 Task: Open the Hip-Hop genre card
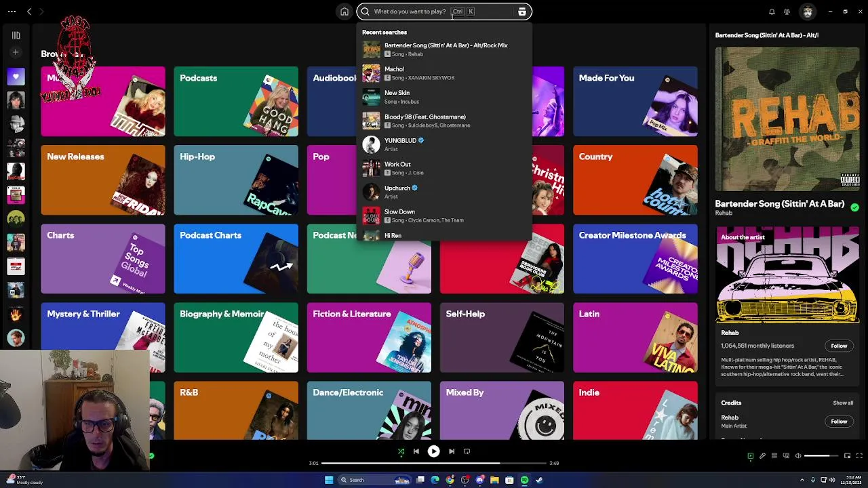[x=236, y=180]
